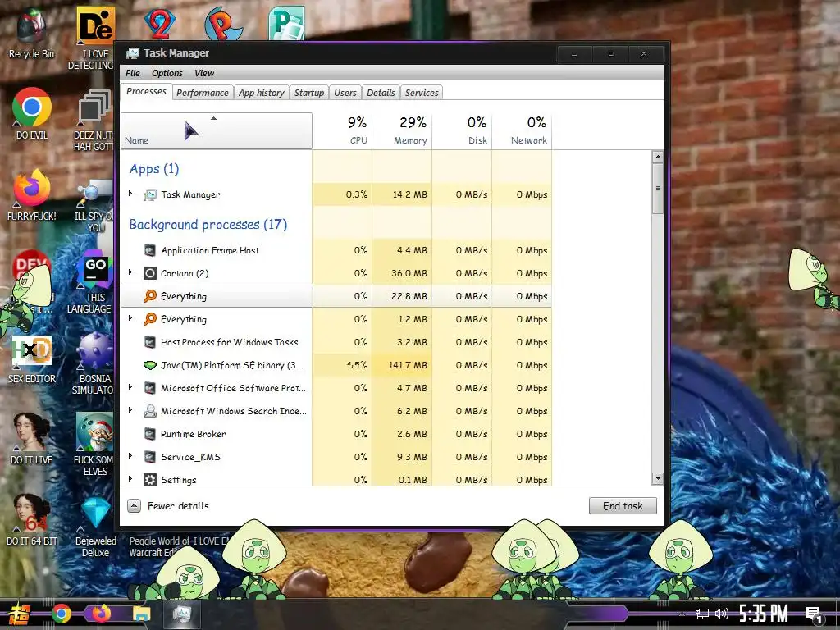Sort by the Network column header
Image resolution: width=840 pixels, height=630 pixels.
coord(522,130)
